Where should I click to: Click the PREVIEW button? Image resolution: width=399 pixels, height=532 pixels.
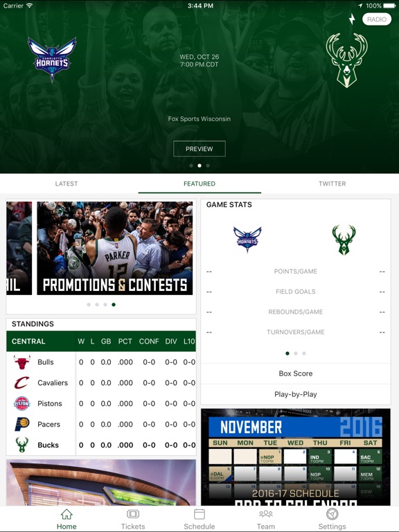(x=199, y=149)
